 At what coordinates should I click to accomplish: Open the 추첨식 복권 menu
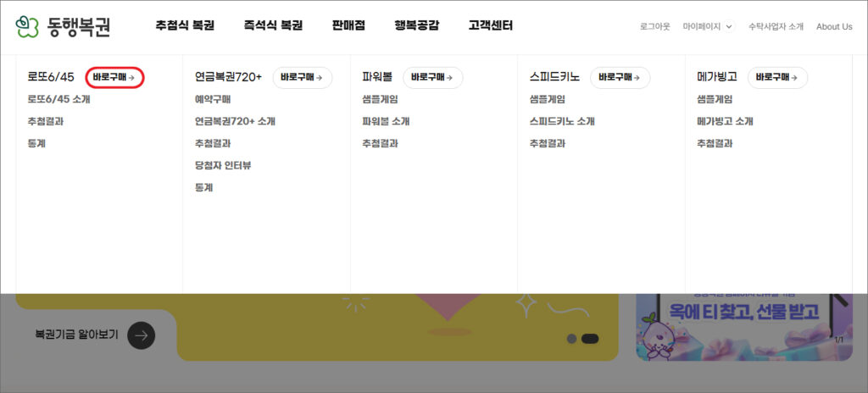click(184, 26)
